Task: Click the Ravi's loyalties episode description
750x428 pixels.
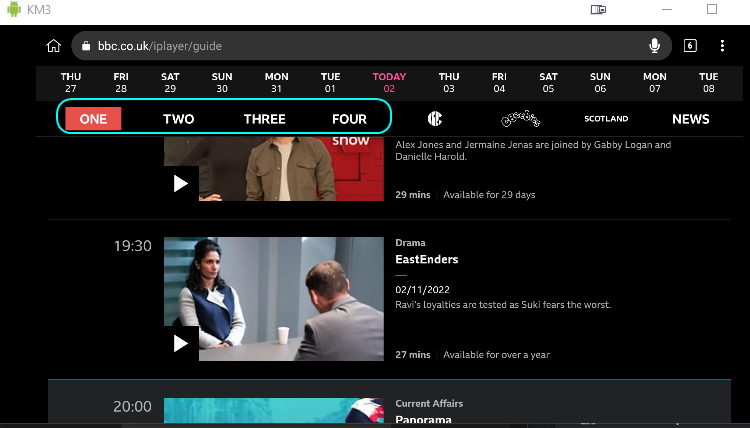Action: tap(503, 305)
